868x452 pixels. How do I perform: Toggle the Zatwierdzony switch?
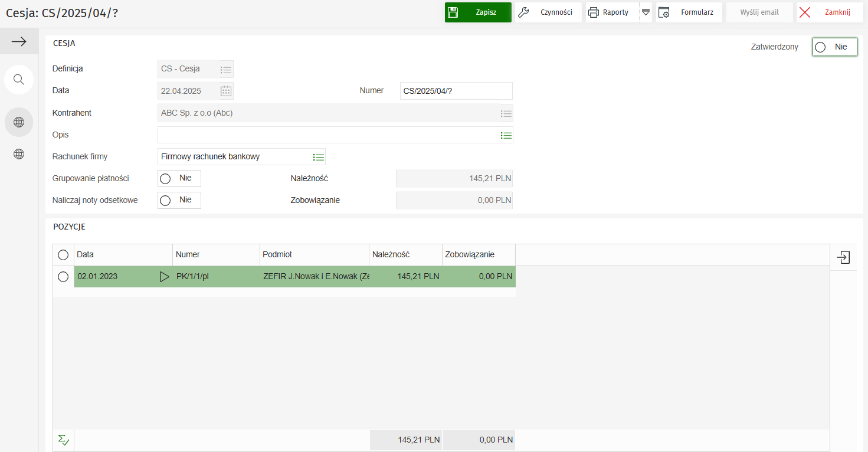click(x=834, y=47)
